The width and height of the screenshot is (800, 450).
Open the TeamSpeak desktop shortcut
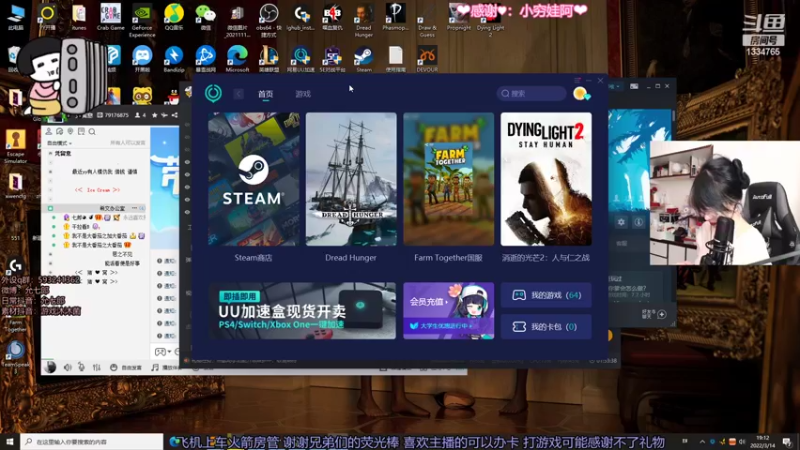tap(15, 354)
